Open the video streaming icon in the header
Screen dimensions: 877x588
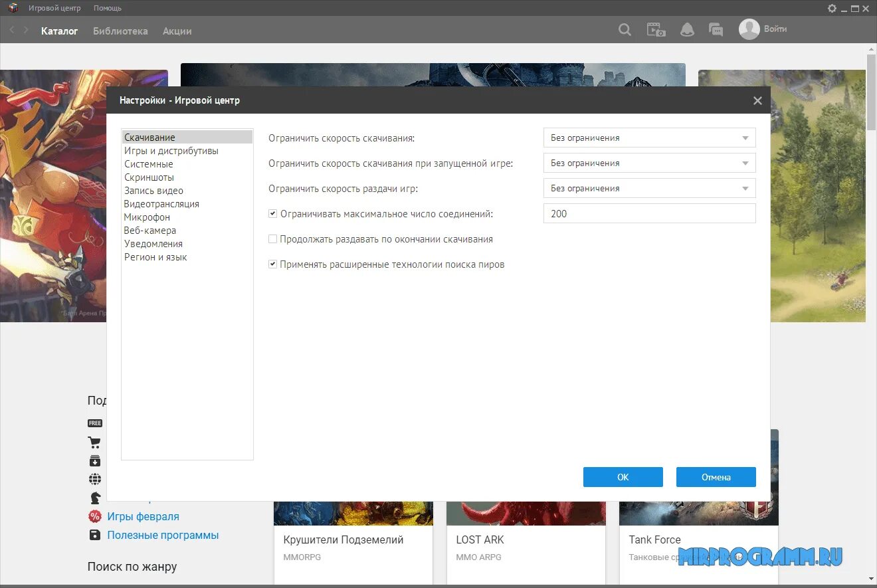656,30
